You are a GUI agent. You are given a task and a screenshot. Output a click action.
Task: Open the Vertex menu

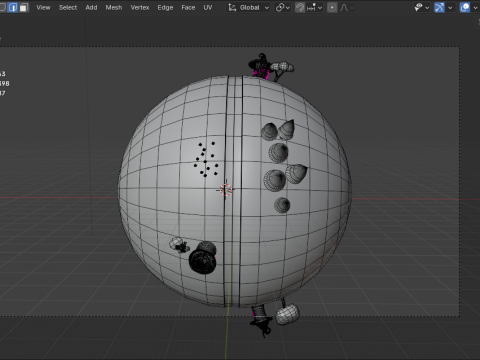(140, 7)
